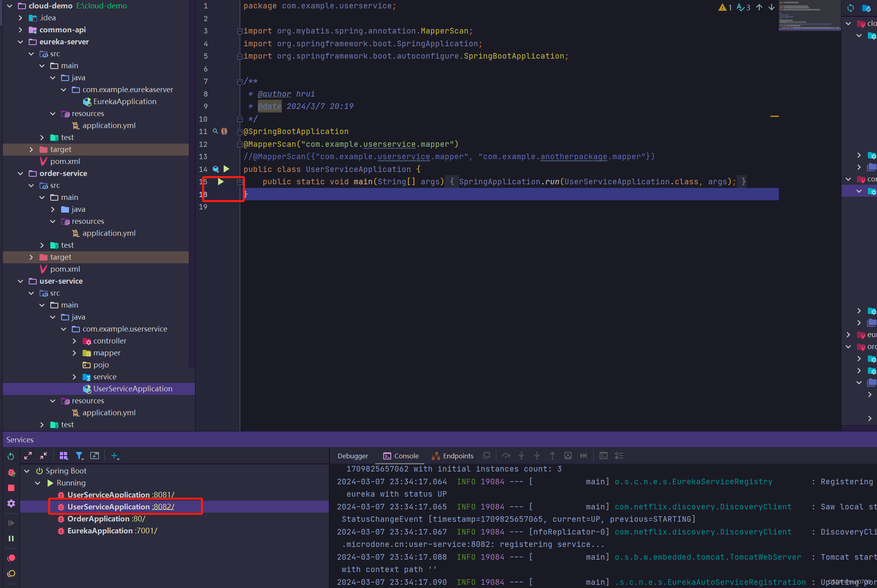The width and height of the screenshot is (877, 588).
Task: Click the Rerun in debug mode bug icon
Action: (11, 472)
